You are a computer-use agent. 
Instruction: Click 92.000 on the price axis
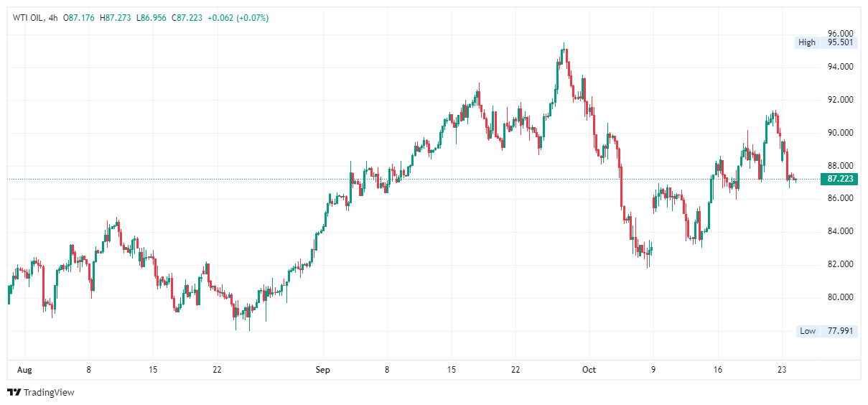pyautogui.click(x=840, y=100)
